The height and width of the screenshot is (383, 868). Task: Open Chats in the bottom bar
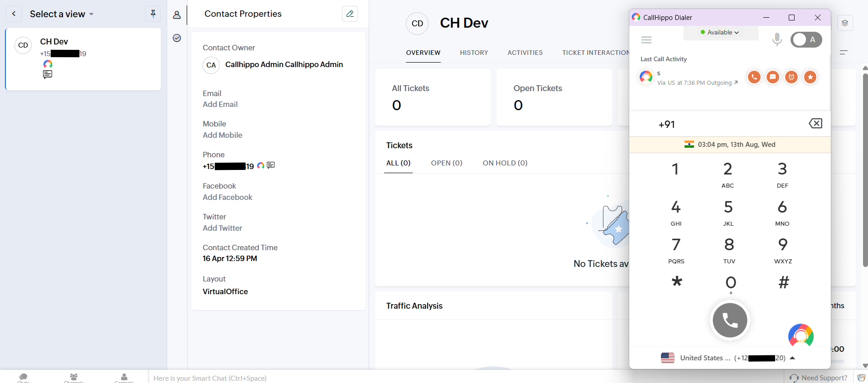[x=23, y=378]
